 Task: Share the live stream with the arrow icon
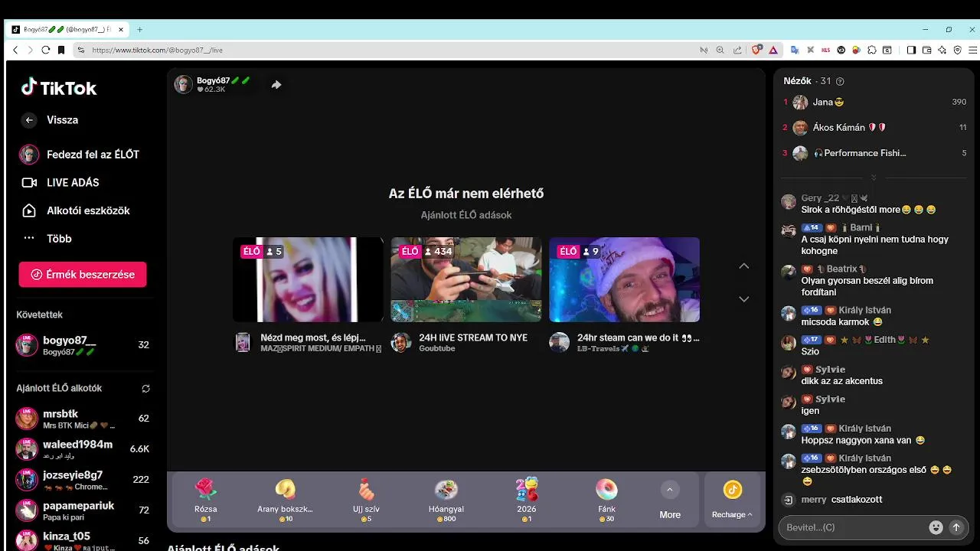[x=276, y=85]
